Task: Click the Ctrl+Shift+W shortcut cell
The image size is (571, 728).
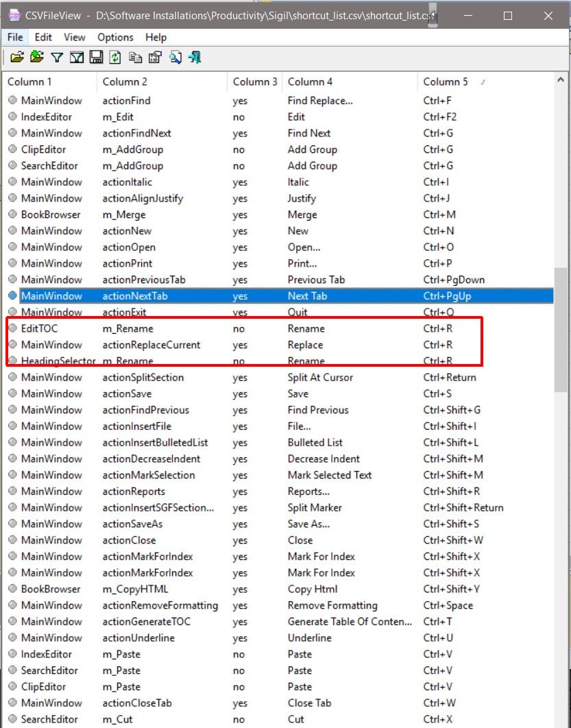Action: 453,539
